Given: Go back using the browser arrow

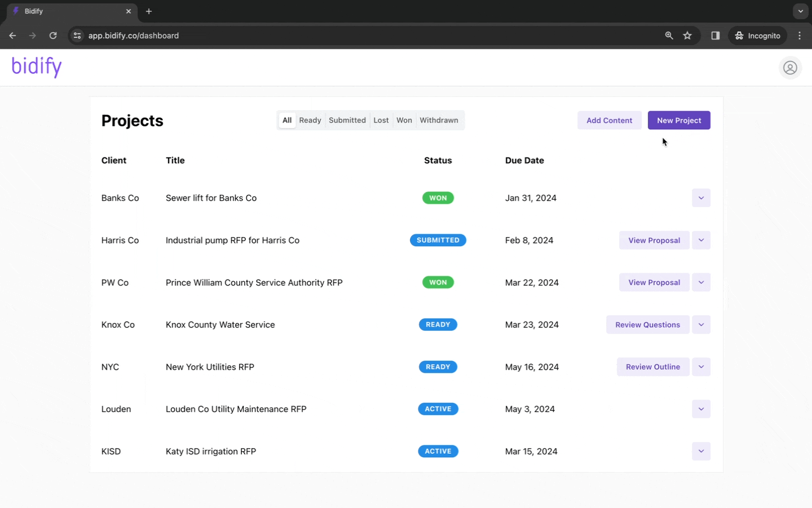Looking at the screenshot, I should (x=12, y=36).
